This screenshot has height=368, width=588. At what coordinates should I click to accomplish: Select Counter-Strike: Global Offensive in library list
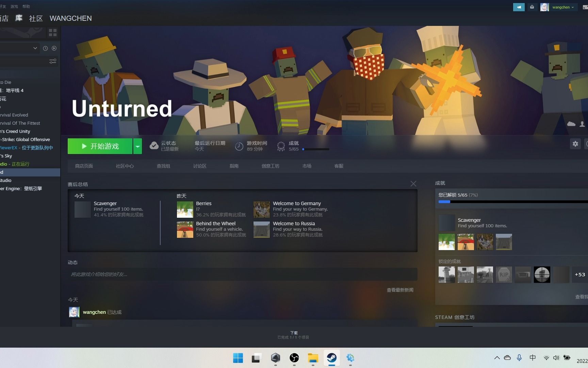point(30,139)
